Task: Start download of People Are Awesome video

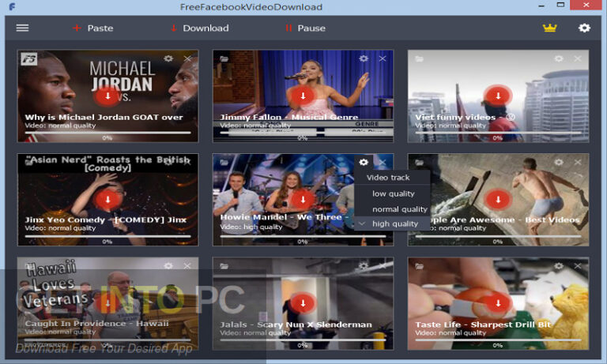Action: 498,199
